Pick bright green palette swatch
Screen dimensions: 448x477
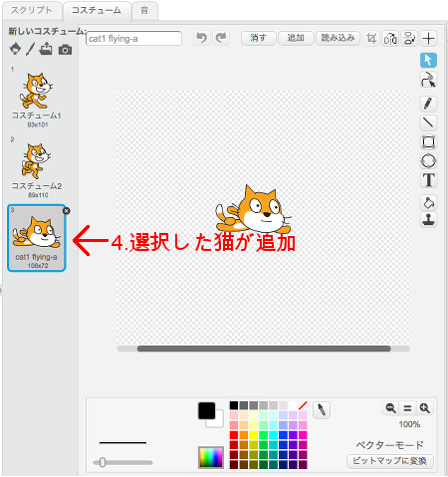(x=264, y=435)
